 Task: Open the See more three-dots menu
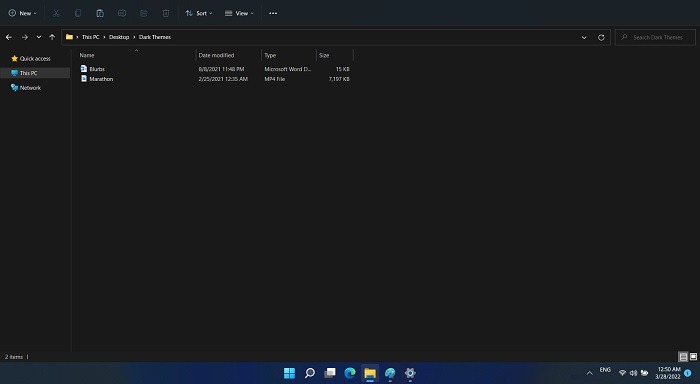click(x=273, y=13)
